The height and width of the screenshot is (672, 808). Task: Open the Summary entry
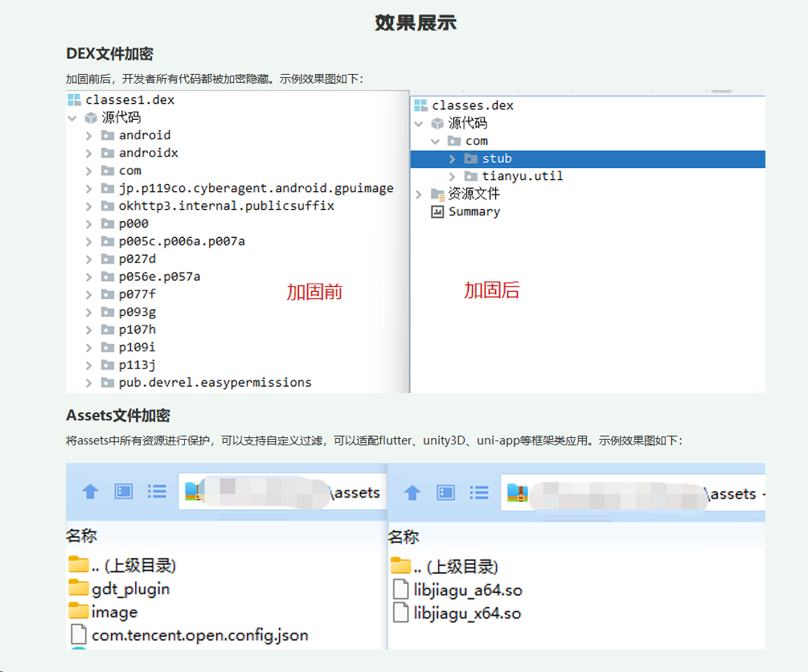(x=474, y=211)
